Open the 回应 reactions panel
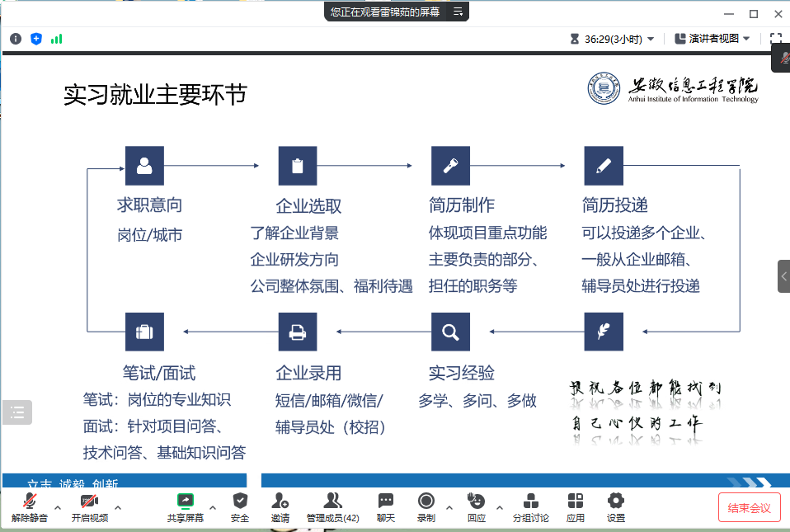The width and height of the screenshot is (790, 532). [x=476, y=505]
